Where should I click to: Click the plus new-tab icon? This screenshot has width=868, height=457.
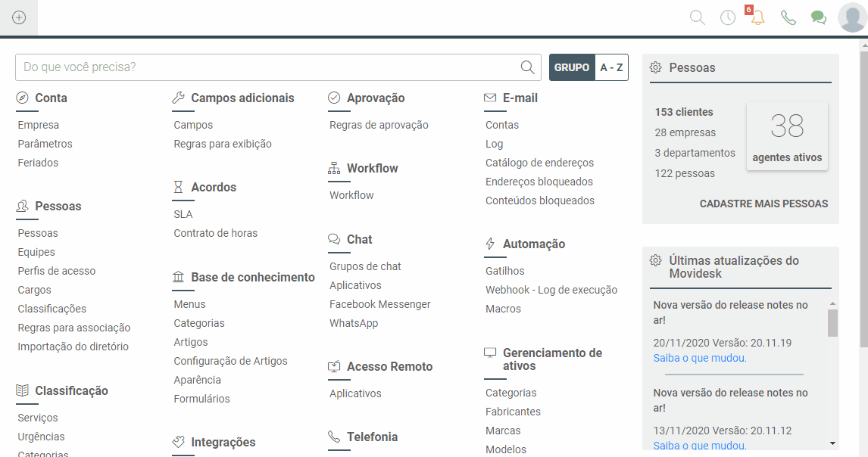point(19,17)
